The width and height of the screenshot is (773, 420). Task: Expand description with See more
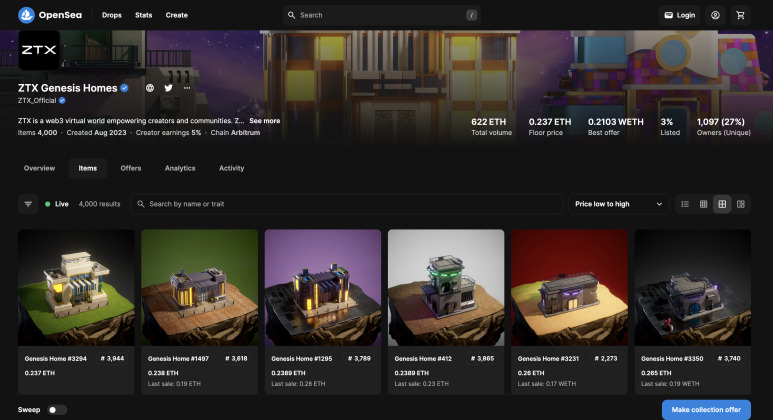[x=265, y=121]
